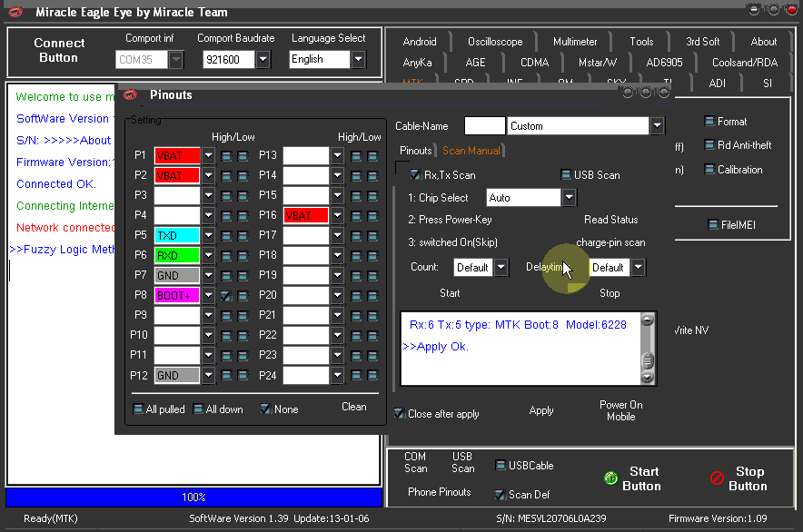Enable the USB Scan checkbox
Screen dimensions: 803x532
566,175
